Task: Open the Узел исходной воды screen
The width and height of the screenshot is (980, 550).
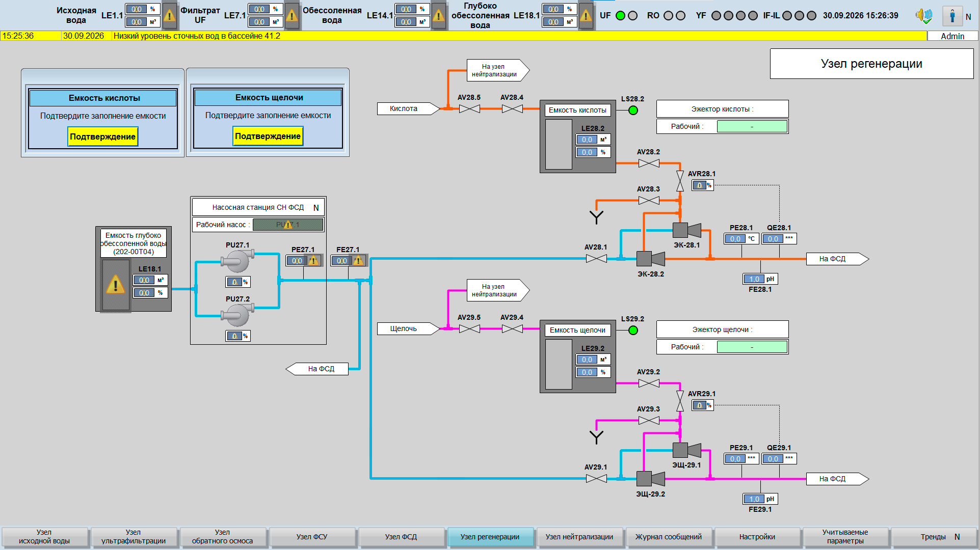Action: pyautogui.click(x=44, y=537)
